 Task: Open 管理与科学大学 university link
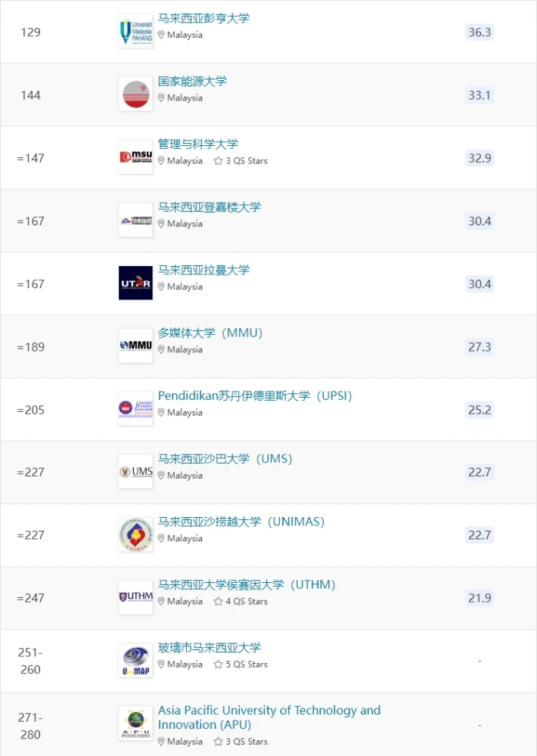click(198, 144)
